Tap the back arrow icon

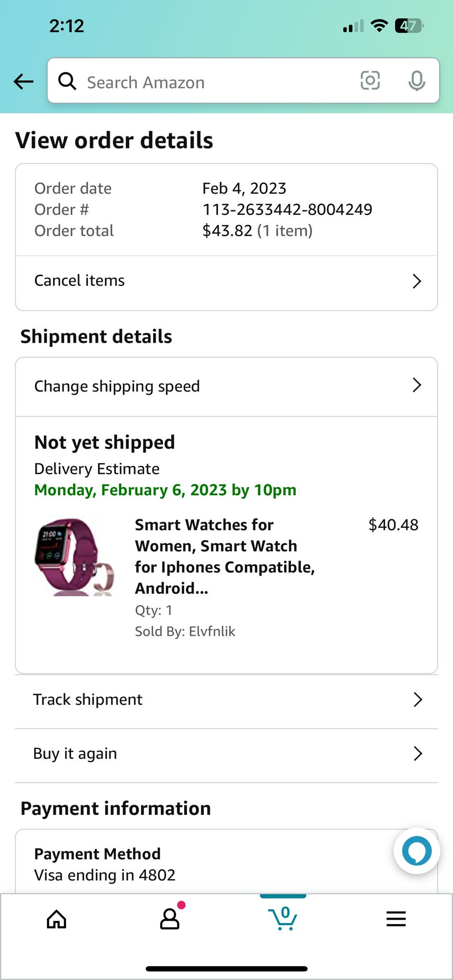coord(23,81)
